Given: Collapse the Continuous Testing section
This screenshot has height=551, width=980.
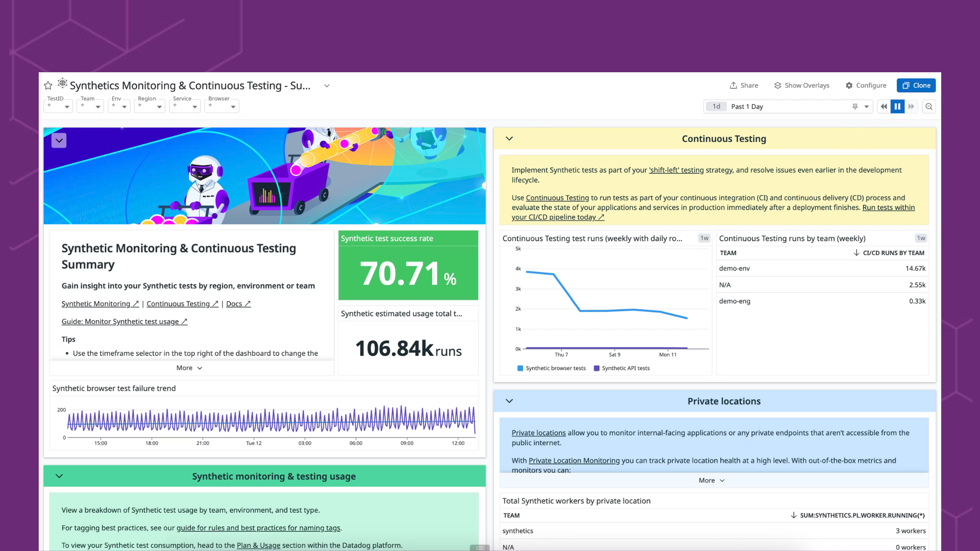Looking at the screenshot, I should [x=509, y=138].
